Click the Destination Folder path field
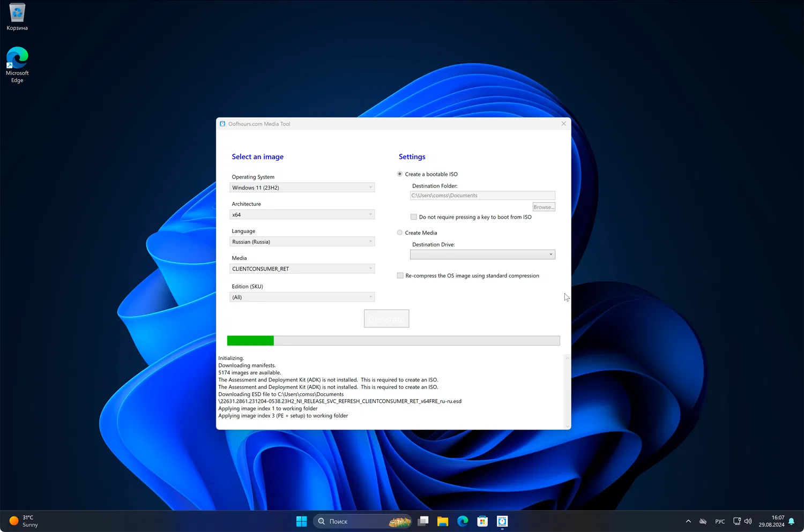The image size is (804, 532). click(482, 196)
